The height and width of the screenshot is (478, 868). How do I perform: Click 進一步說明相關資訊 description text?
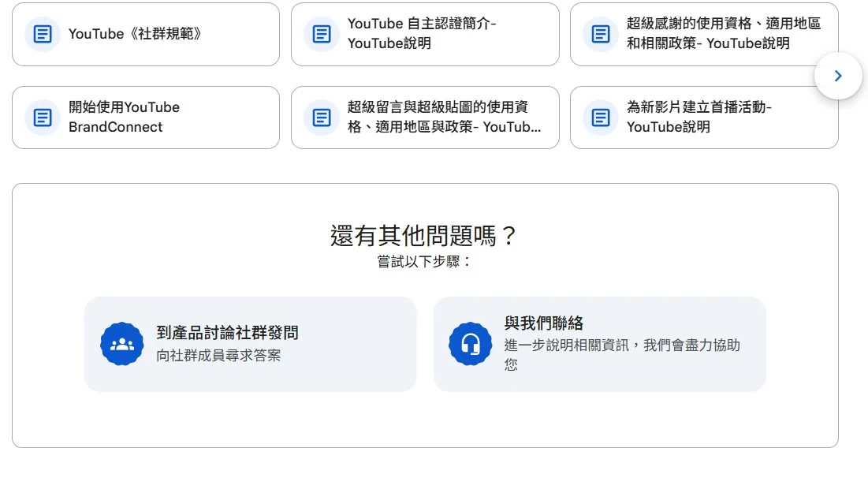pyautogui.click(x=622, y=354)
